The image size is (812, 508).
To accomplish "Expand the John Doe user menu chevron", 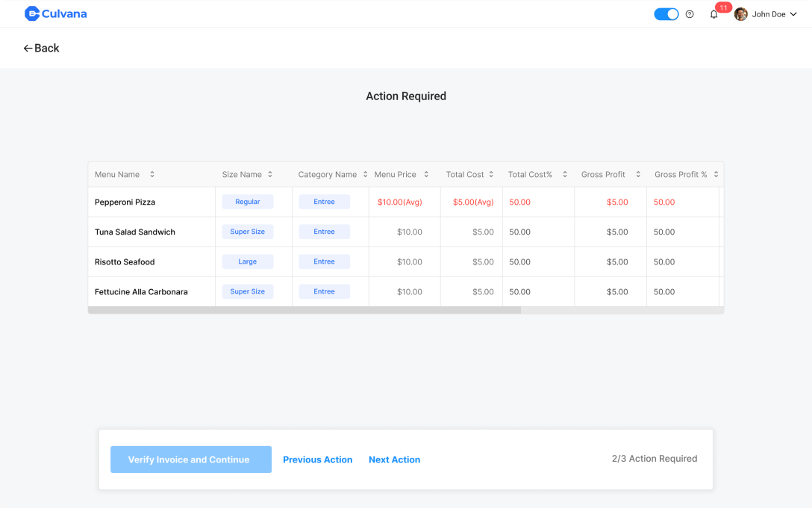I will click(x=793, y=14).
